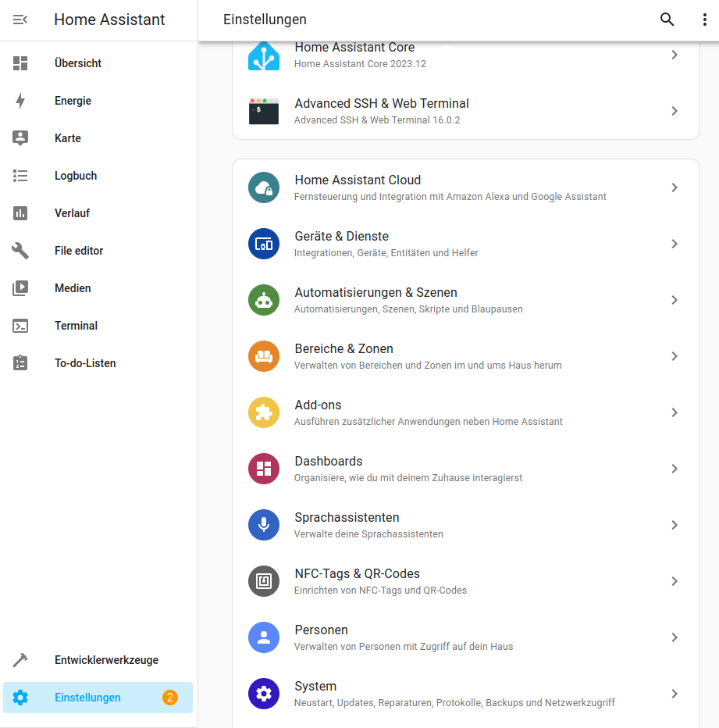This screenshot has width=719, height=728.
Task: Open System via chevron arrow
Action: [x=675, y=694]
